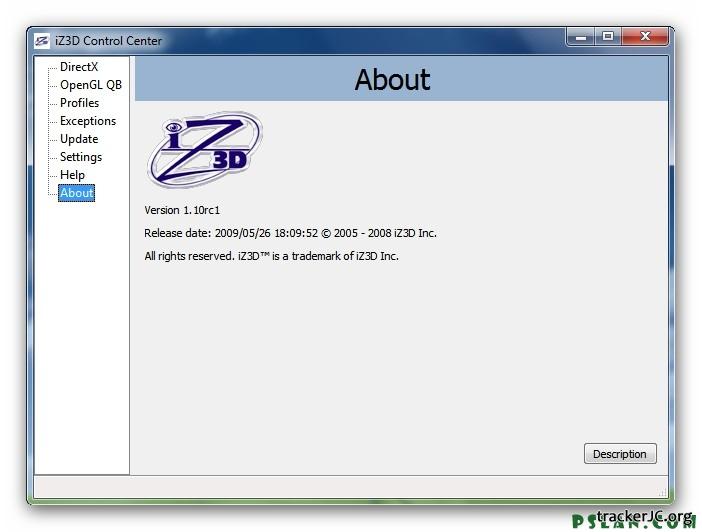Open the DirectX section in the sidebar

[x=79, y=67]
